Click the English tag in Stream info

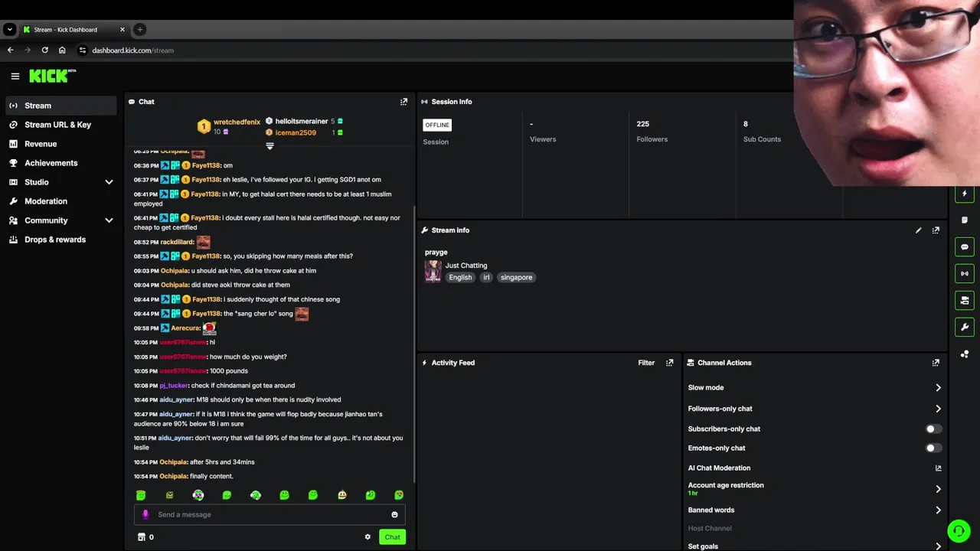click(460, 278)
